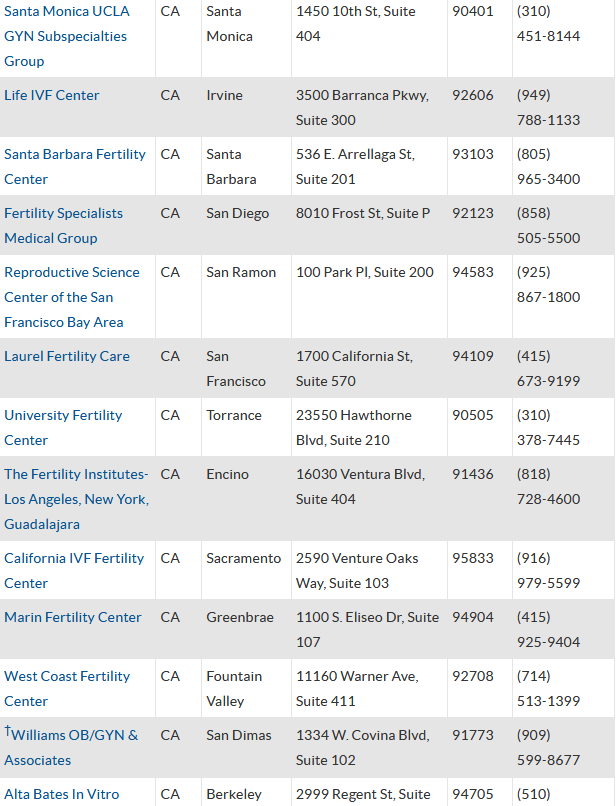This screenshot has width=616, height=806.
Task: Click the 8010 Frost St address cell
Action: [x=363, y=213]
